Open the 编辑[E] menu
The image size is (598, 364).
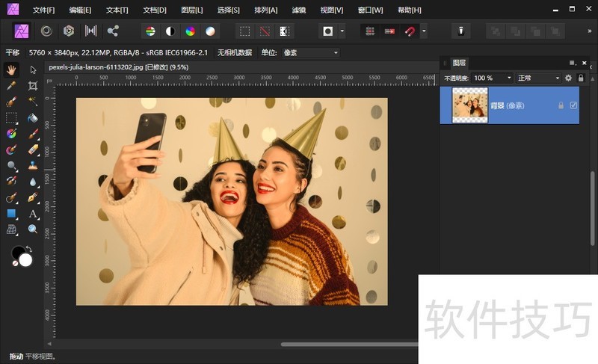[x=80, y=10]
